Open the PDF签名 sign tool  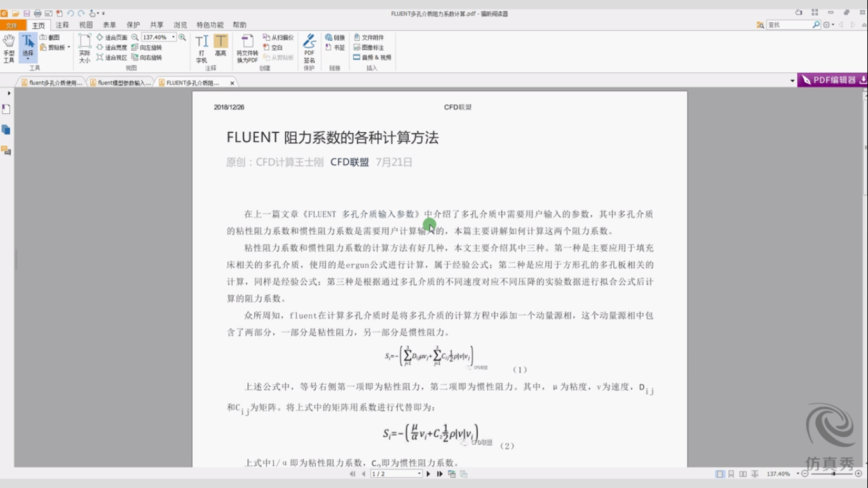point(309,48)
